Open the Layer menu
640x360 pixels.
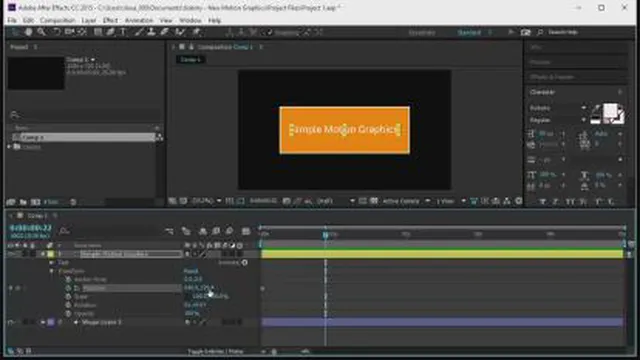[89, 20]
